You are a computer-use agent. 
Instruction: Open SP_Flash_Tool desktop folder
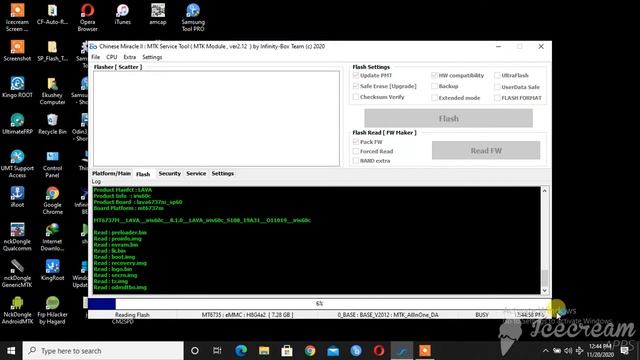pos(52,51)
